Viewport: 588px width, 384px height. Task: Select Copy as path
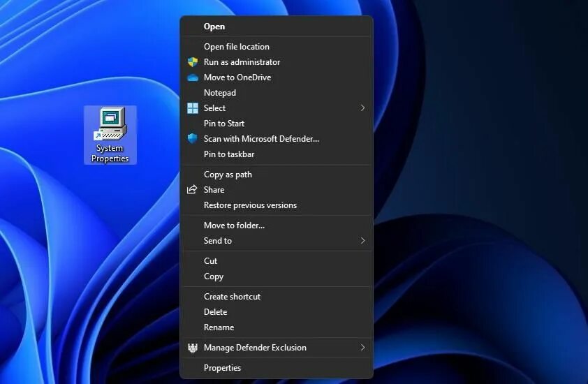(x=277, y=175)
